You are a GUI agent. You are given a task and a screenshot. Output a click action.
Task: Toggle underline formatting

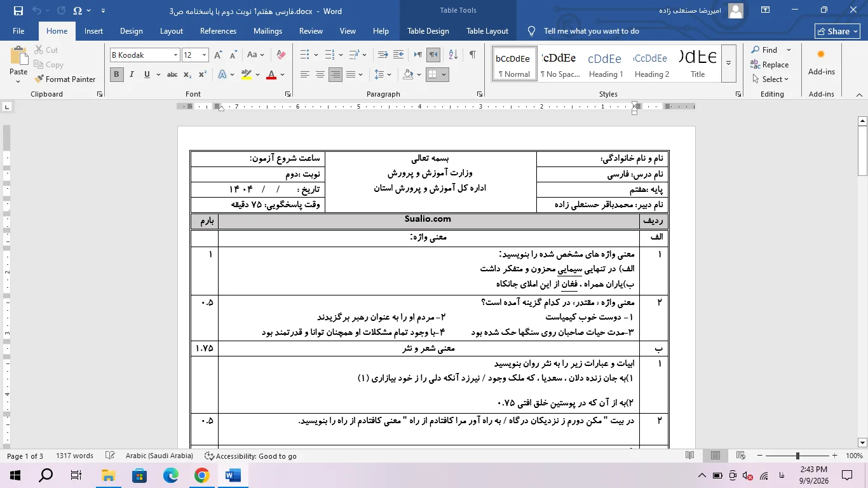[147, 74]
